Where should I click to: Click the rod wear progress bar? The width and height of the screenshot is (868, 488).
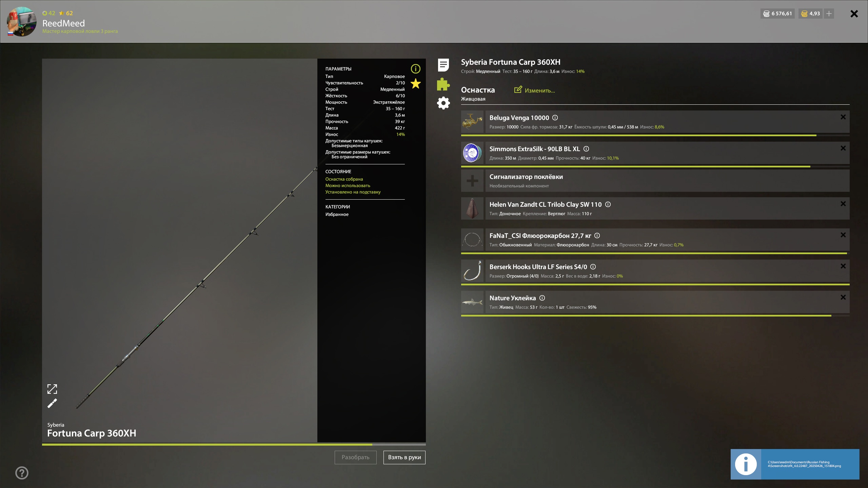coord(234,444)
